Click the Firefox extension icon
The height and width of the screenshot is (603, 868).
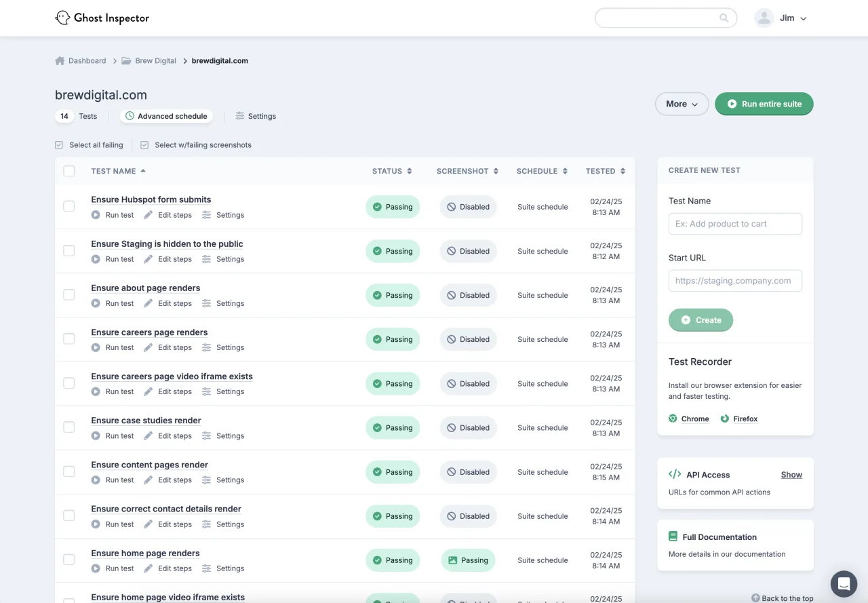click(x=725, y=419)
